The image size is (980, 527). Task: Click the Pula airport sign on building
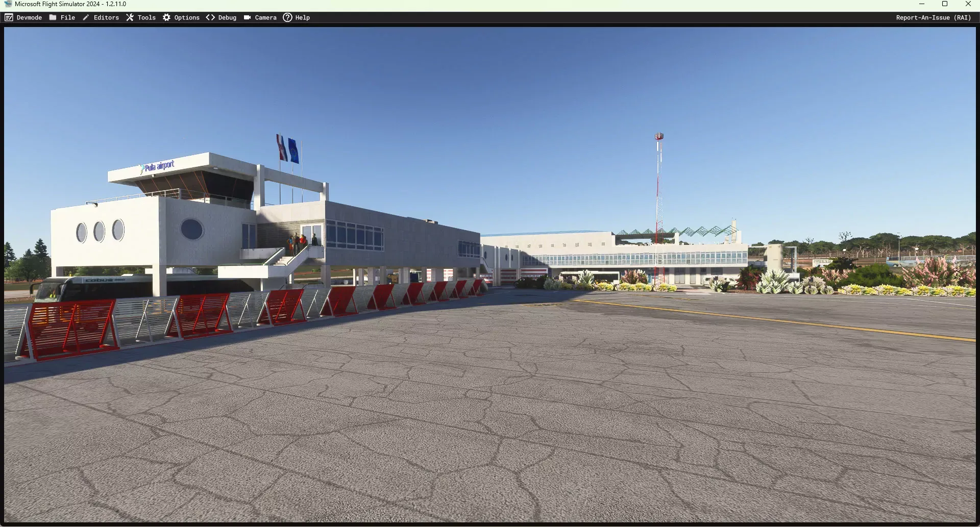158,167
